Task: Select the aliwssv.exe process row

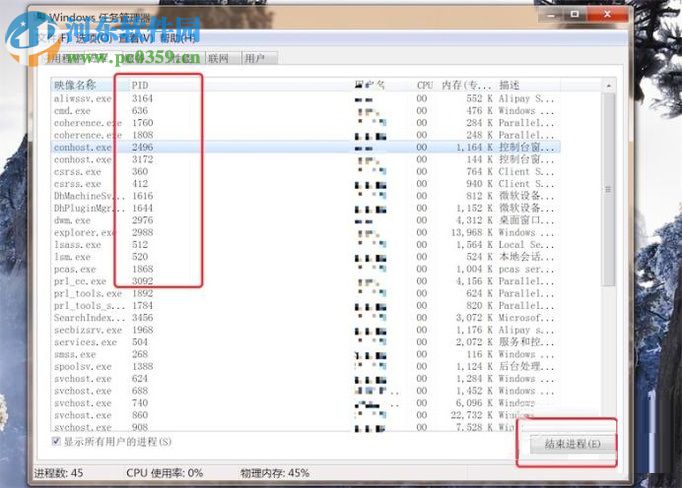Action: pyautogui.click(x=305, y=98)
